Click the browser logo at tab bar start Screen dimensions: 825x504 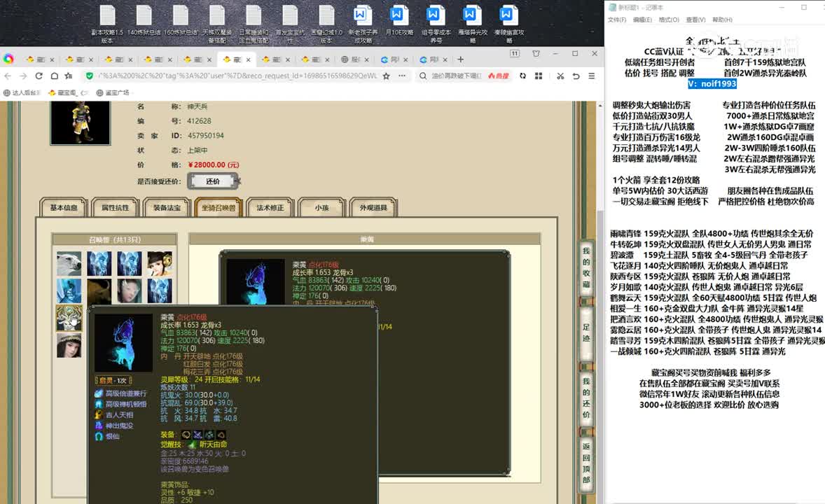[8, 59]
